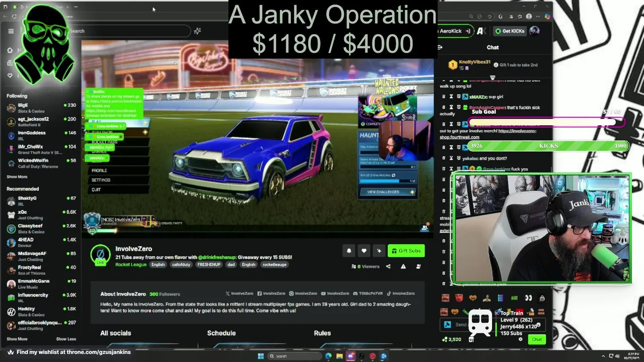Open xQc channel in Recommended
The image size is (644, 362).
point(41,215)
